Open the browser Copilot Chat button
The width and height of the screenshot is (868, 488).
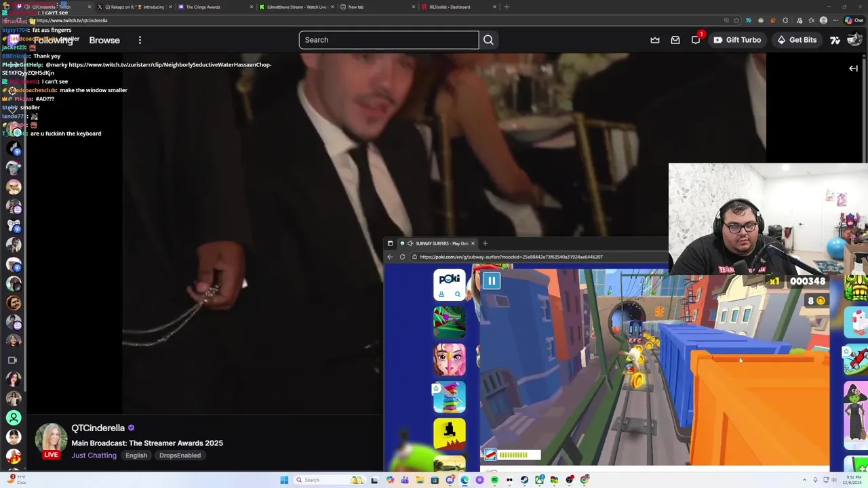[x=853, y=20]
